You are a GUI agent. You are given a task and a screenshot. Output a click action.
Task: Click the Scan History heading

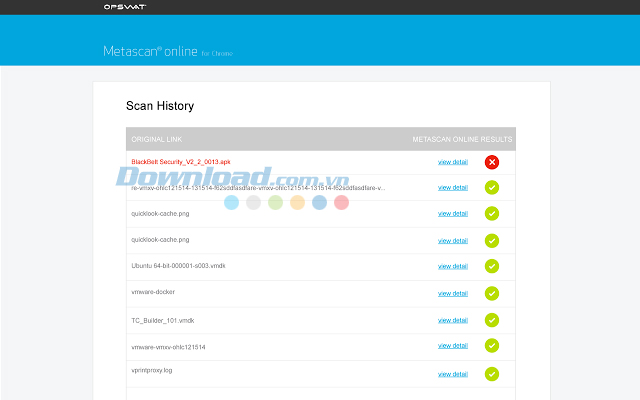[x=160, y=106]
